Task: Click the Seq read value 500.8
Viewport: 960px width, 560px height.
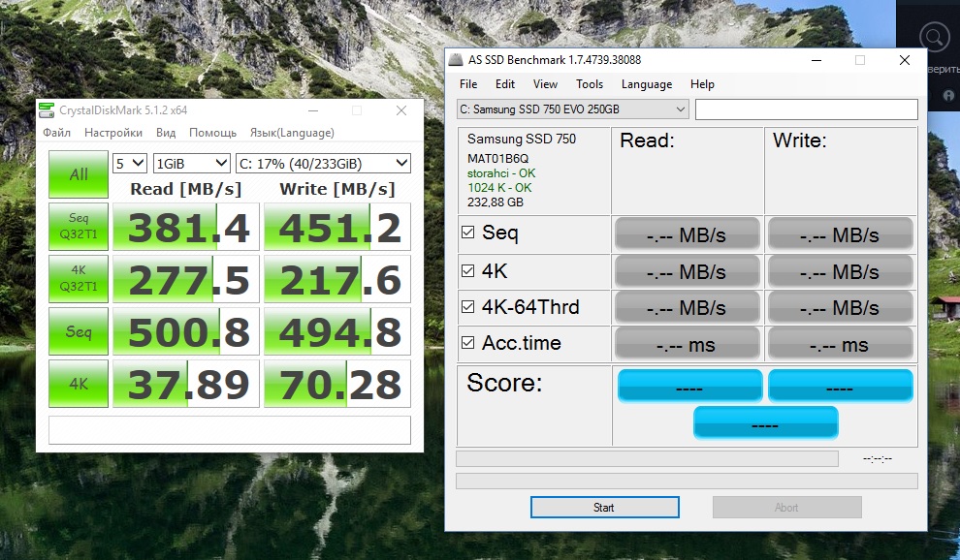Action: click(186, 331)
